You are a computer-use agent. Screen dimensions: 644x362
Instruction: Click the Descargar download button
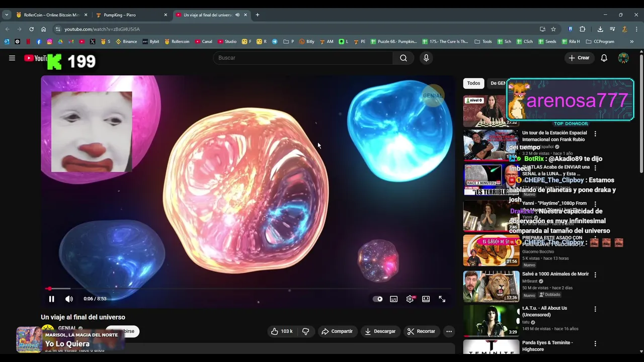(x=380, y=331)
